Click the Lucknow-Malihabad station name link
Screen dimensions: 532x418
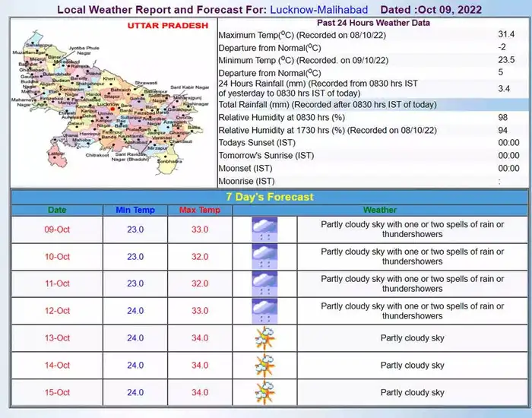[319, 10]
